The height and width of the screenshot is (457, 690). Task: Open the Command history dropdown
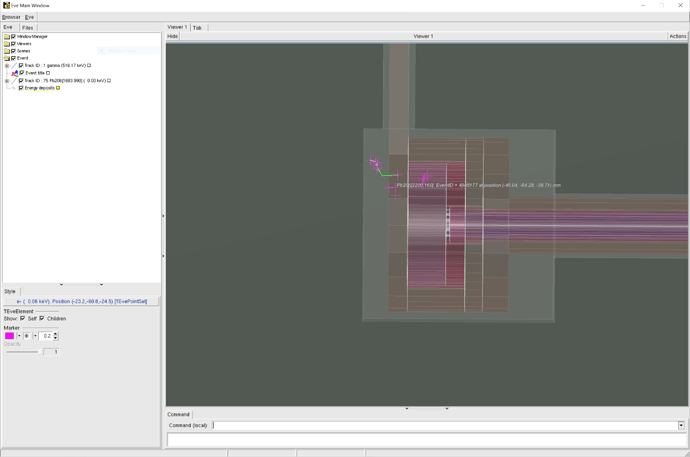(x=681, y=425)
